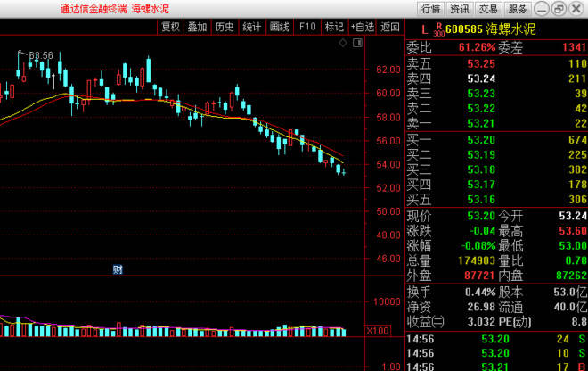Screen dimensions: 588x371
Task: Open the 标记 mark options
Action: coord(333,27)
